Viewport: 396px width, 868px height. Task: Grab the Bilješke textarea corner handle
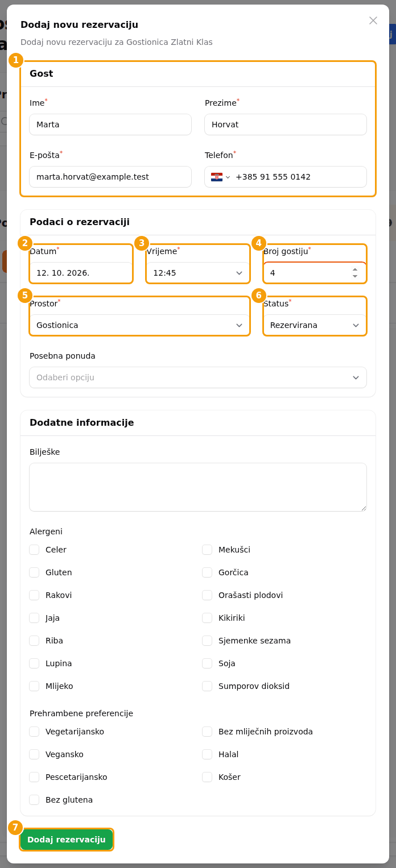pos(363,508)
